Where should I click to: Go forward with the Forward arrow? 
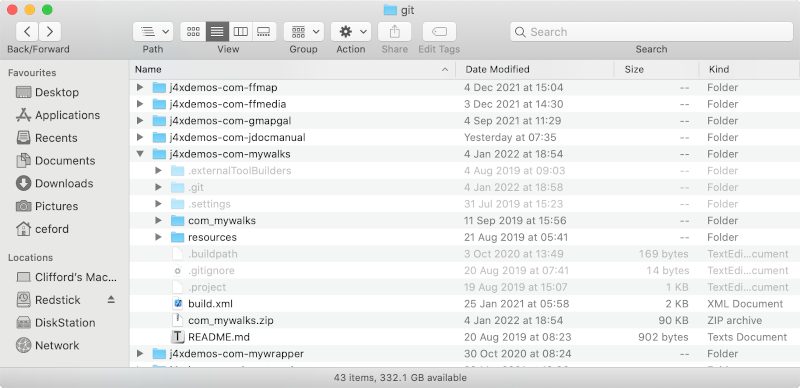point(50,32)
